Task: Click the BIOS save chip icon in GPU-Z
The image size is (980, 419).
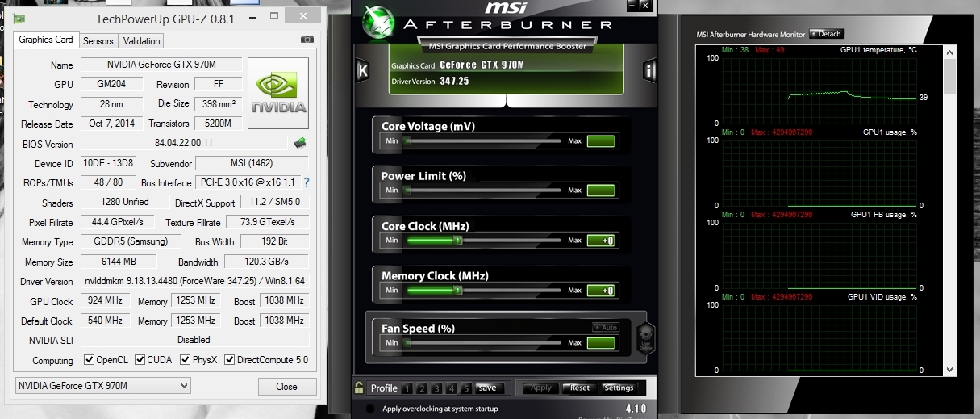Action: point(300,143)
